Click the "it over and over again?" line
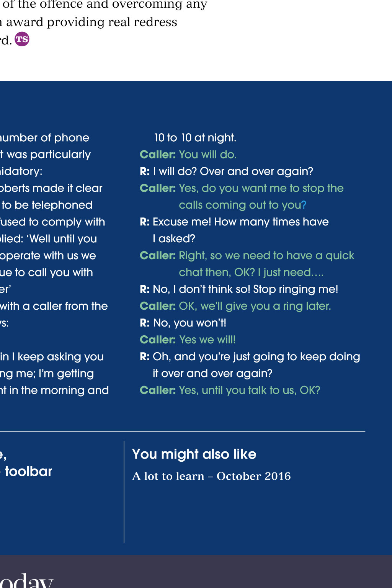This screenshot has height=588, width=392. (212, 374)
